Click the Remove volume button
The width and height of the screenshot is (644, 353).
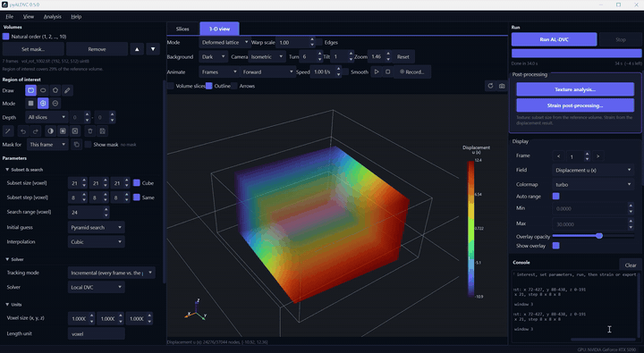97,49
